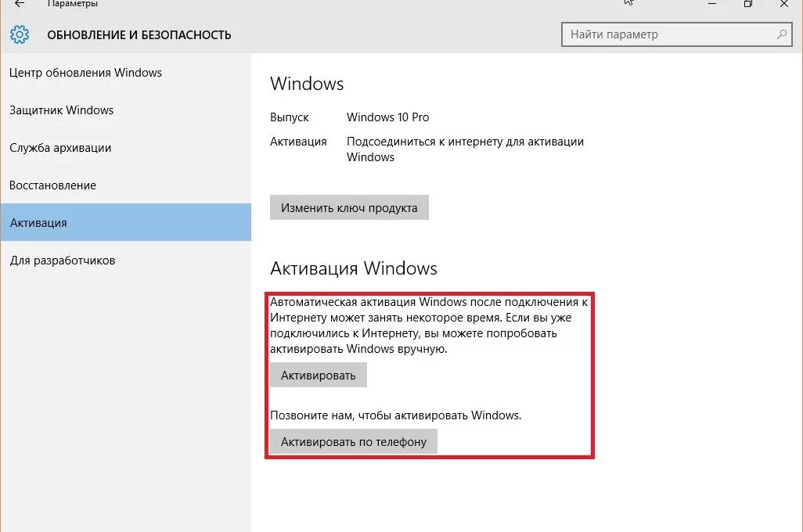Click the Активация Windows heading
Viewport: 803px width, 532px height.
353,268
